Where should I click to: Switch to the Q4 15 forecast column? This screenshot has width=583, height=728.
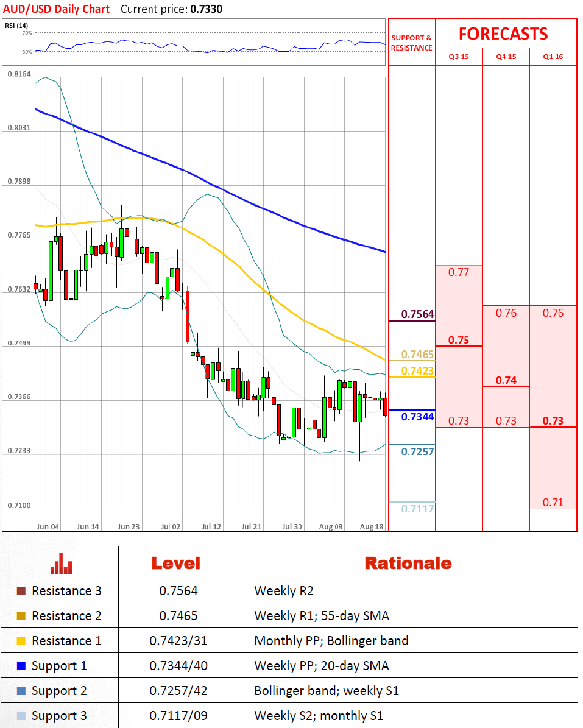click(x=506, y=57)
